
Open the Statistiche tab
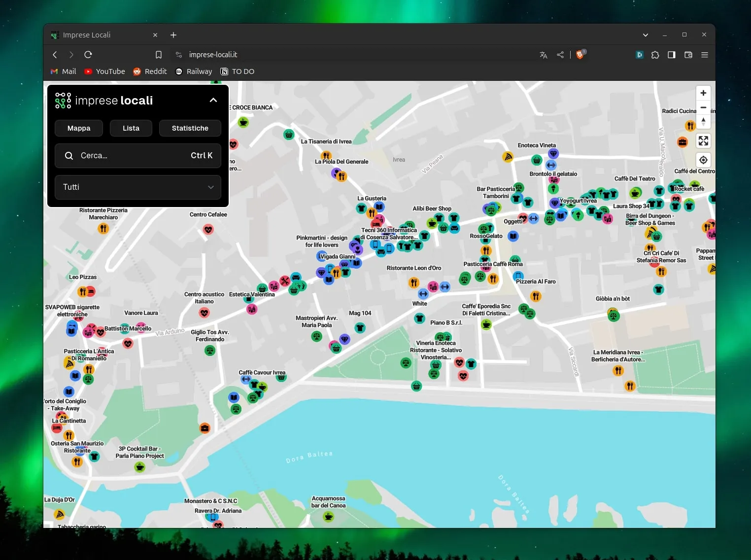190,128
